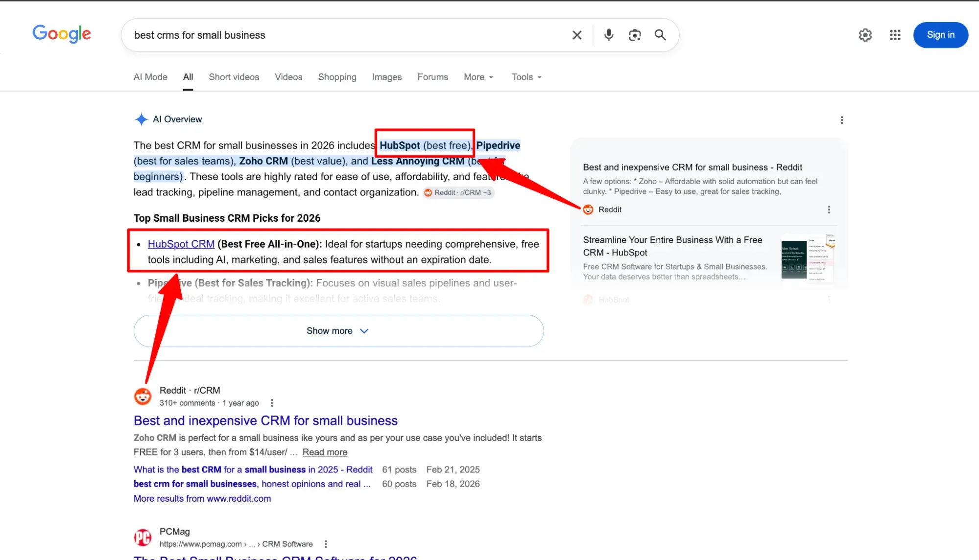Click the AI Overview sparkle icon
The height and width of the screenshot is (560, 979).
coord(141,119)
